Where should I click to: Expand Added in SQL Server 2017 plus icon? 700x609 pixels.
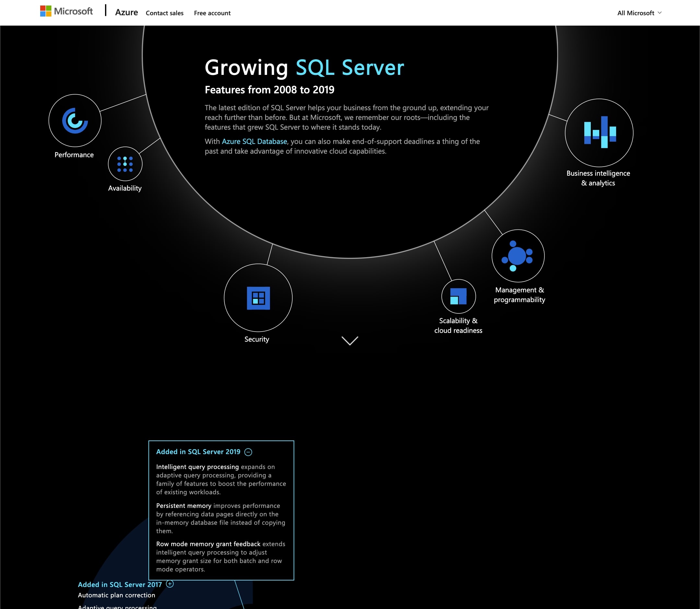coord(169,584)
